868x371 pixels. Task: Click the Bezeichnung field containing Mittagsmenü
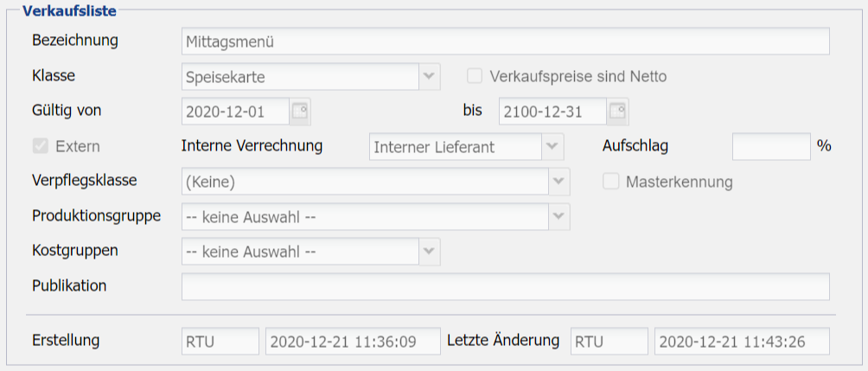coord(505,41)
